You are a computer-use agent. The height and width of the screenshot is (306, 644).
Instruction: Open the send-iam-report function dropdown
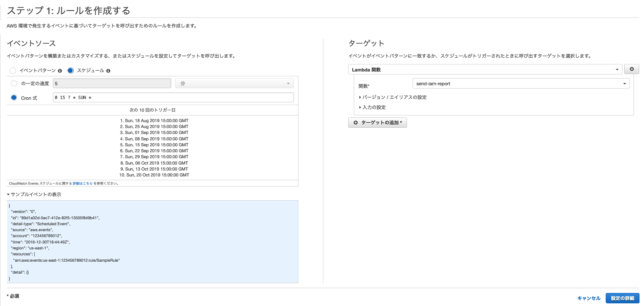click(x=521, y=83)
